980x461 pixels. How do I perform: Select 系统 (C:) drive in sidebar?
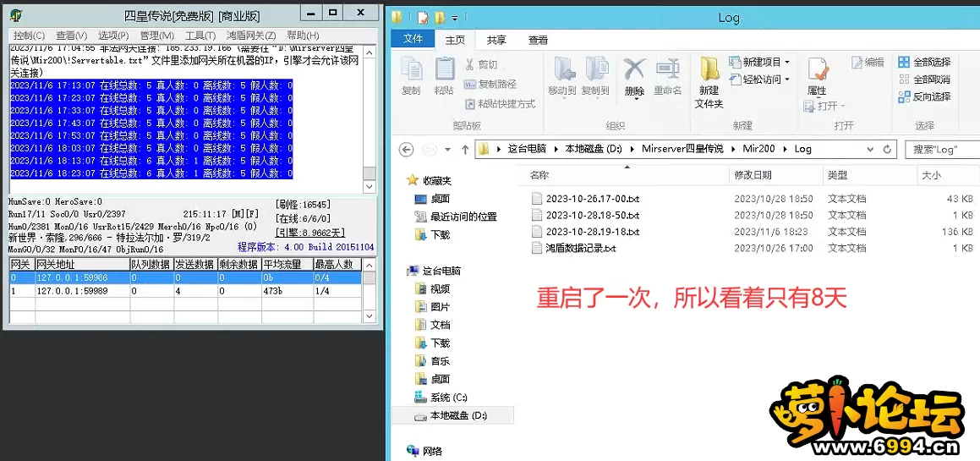(449, 398)
